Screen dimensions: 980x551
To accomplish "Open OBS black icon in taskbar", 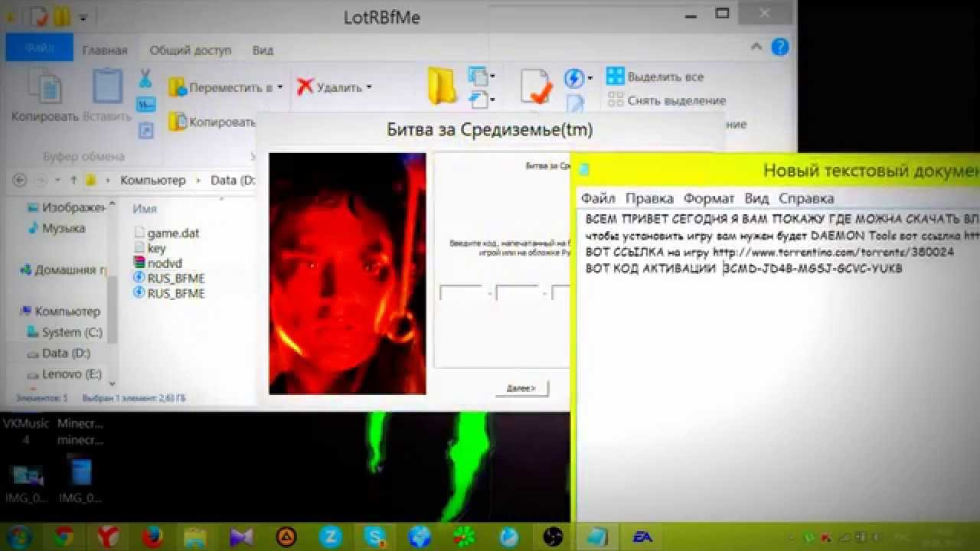I will (553, 536).
